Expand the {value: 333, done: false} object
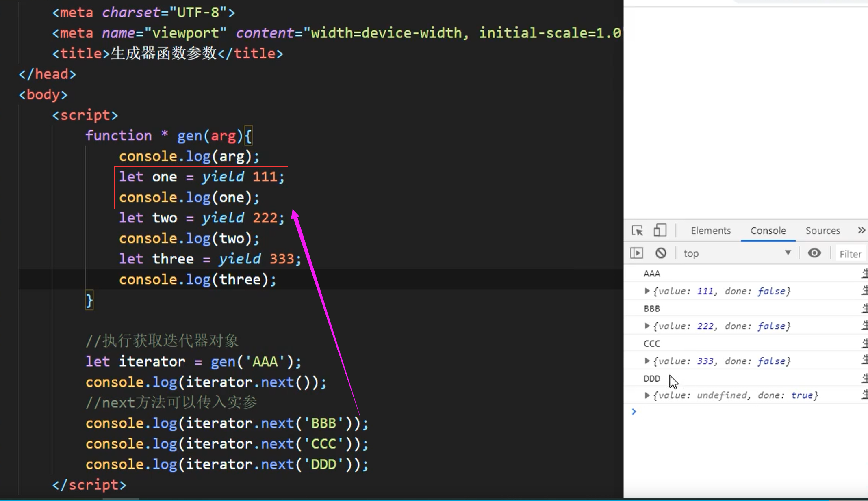 647,361
